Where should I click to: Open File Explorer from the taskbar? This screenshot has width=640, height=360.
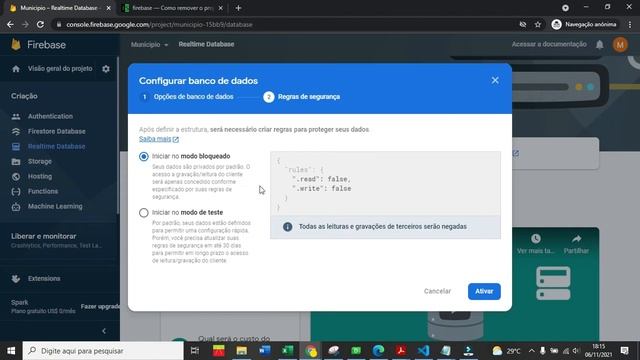point(242,351)
